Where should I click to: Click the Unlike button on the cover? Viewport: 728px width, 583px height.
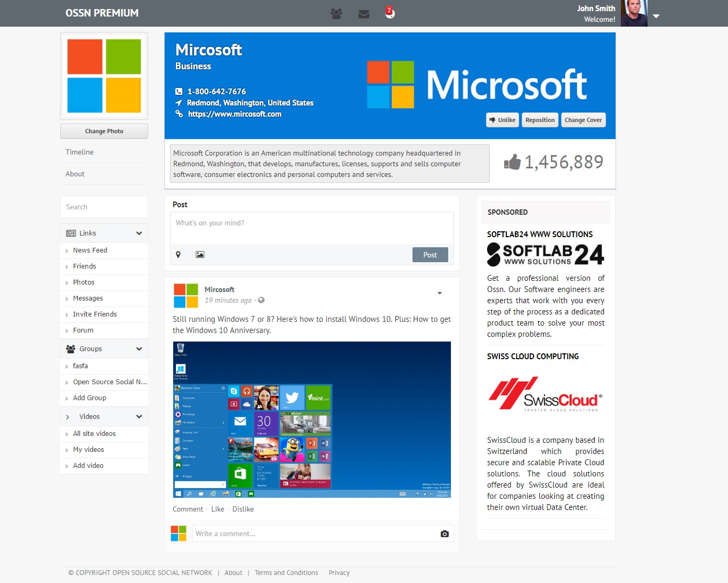[503, 120]
